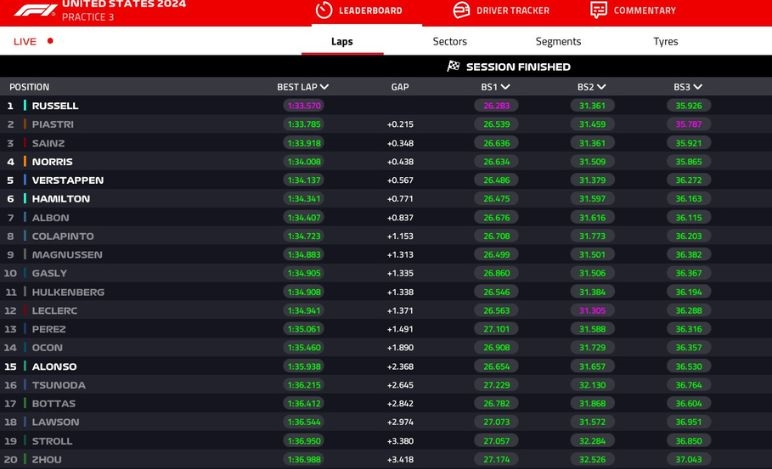
Task: Click the F1 logo in header
Action: 34,10
